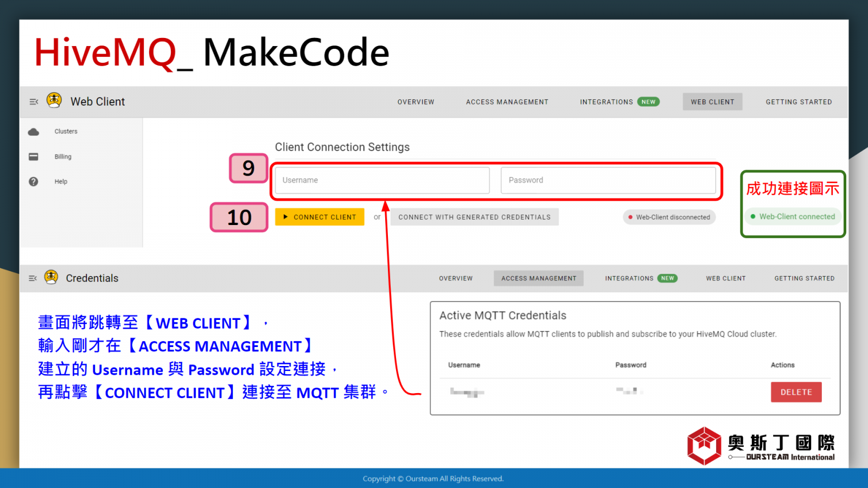This screenshot has height=488, width=868.
Task: Select the active Web Client tab
Action: tap(712, 102)
